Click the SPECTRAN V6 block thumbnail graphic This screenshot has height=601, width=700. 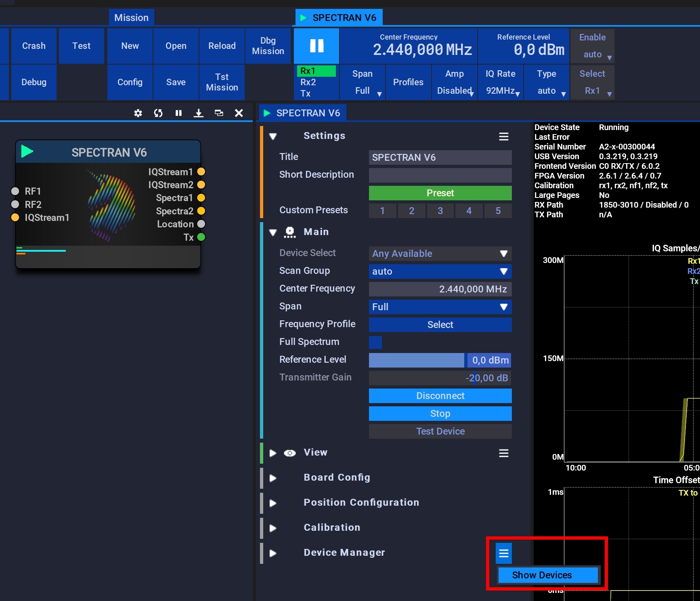click(111, 206)
